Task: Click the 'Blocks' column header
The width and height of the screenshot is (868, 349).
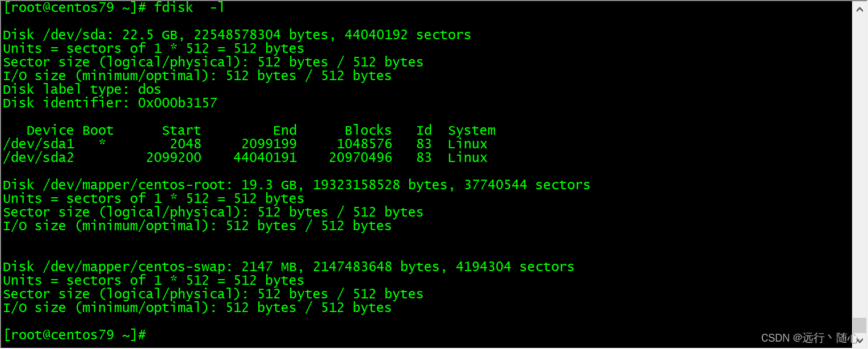Action: point(368,130)
